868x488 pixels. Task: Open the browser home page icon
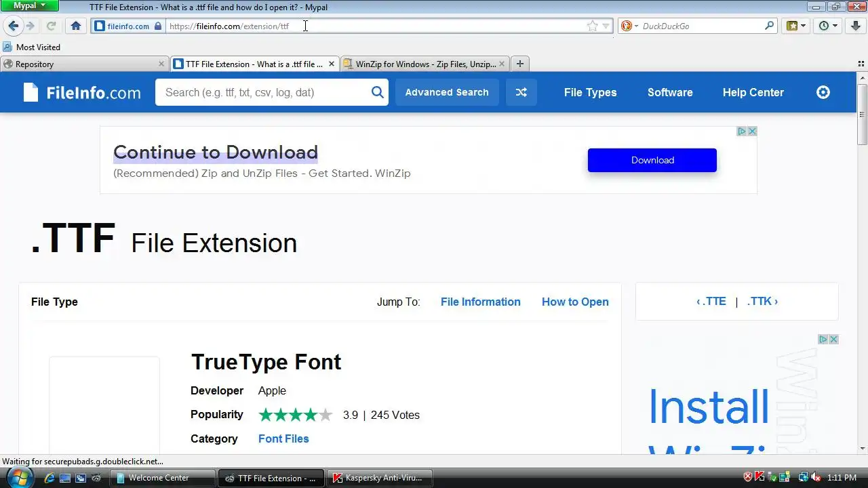click(76, 26)
